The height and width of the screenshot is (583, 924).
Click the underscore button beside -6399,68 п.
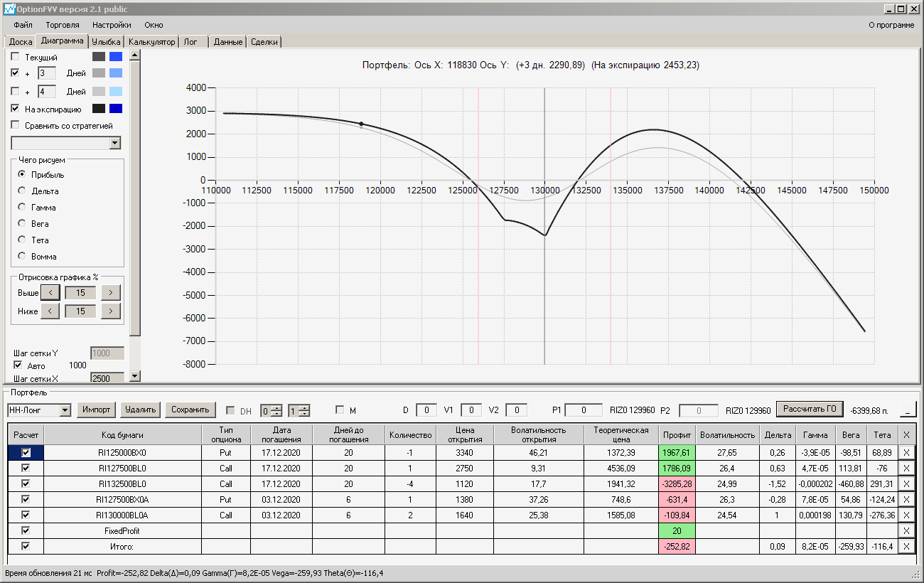tap(908, 410)
